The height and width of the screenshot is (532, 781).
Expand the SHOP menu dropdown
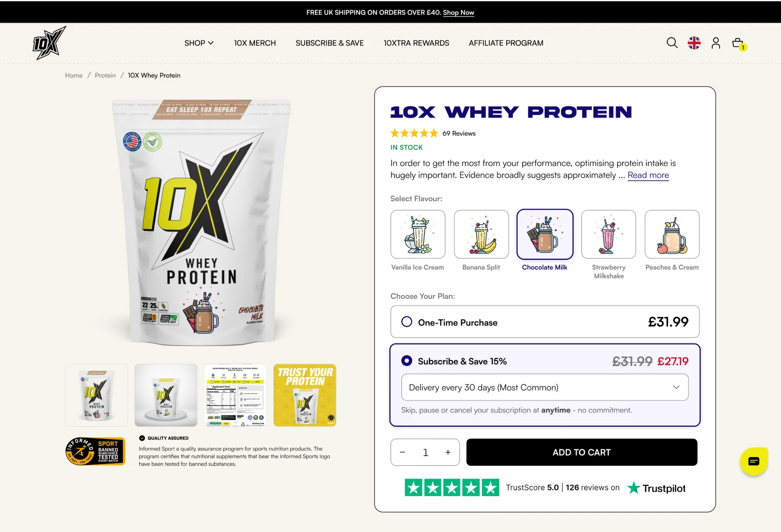(x=199, y=43)
